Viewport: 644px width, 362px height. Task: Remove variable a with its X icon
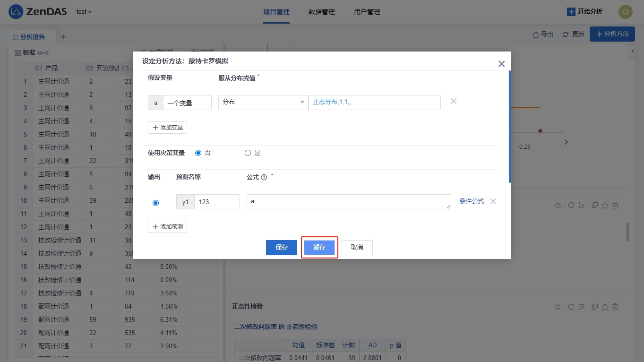tap(453, 101)
